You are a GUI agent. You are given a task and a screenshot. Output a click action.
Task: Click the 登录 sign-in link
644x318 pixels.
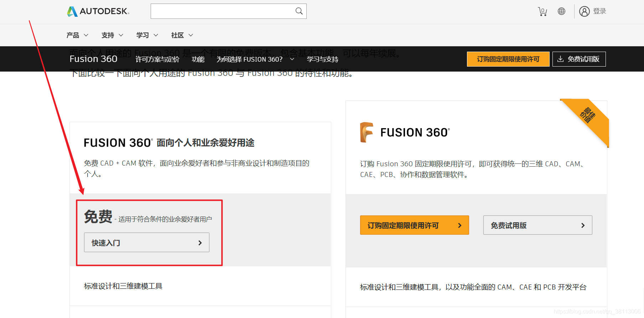599,11
